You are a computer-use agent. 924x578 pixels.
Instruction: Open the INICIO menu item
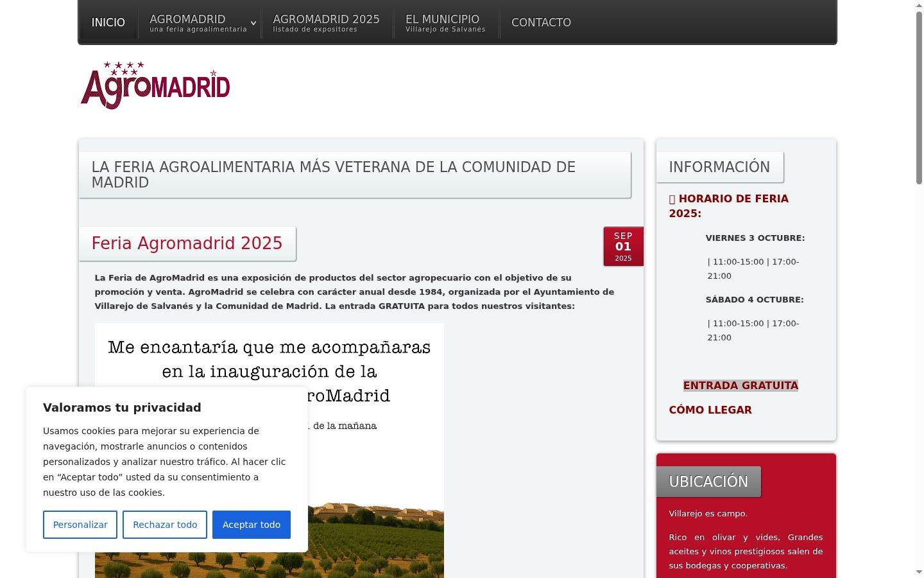(x=108, y=22)
